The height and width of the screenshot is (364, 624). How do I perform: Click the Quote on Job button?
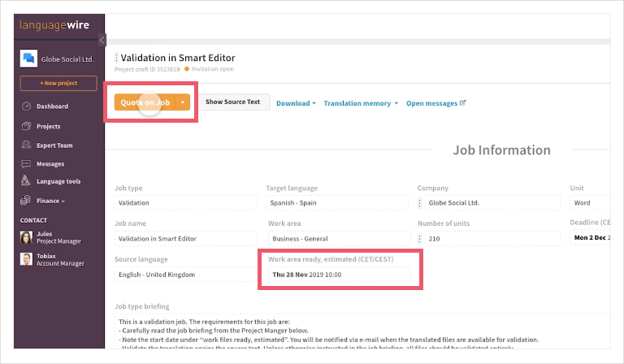pyautogui.click(x=145, y=102)
